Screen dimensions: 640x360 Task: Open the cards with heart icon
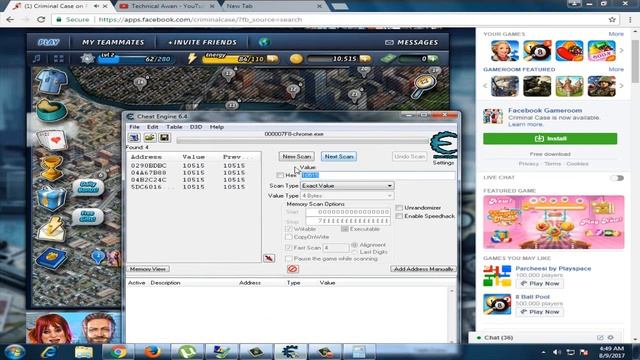(52, 139)
